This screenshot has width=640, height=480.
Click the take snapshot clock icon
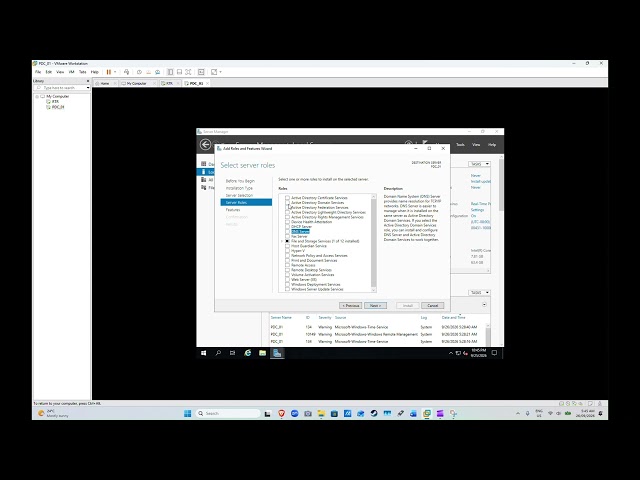point(139,72)
